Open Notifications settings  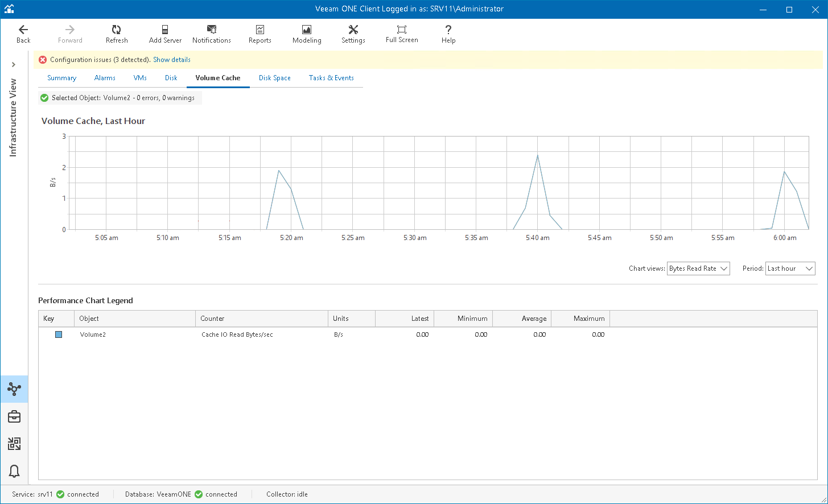tap(212, 34)
